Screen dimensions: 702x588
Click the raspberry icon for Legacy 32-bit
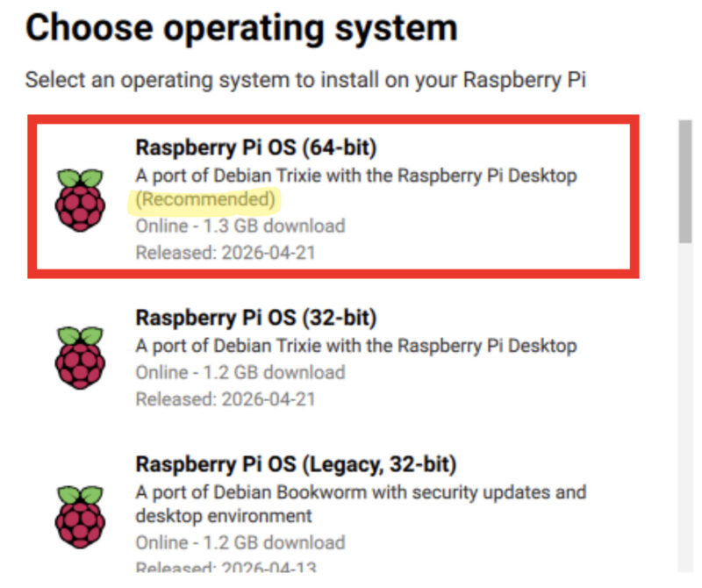(x=80, y=516)
